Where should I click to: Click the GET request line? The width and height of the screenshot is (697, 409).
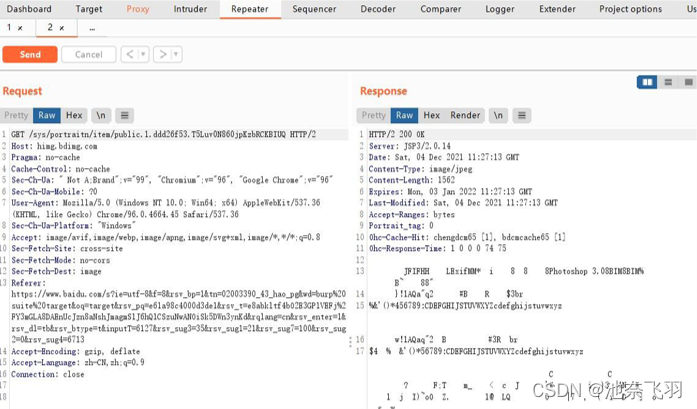(164, 134)
